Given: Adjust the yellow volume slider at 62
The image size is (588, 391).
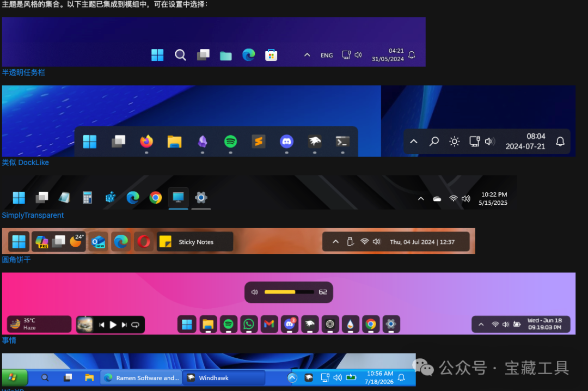Looking at the screenshot, I should click(289, 292).
